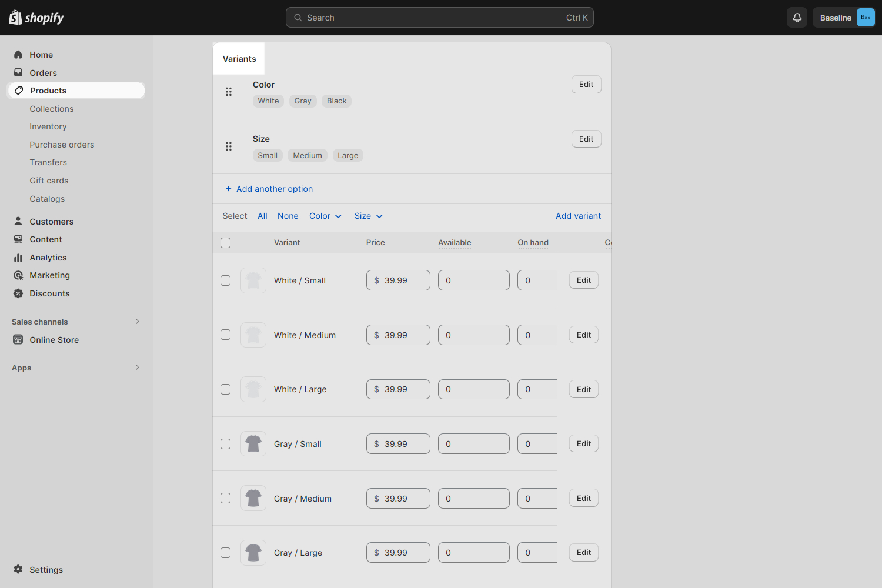The height and width of the screenshot is (588, 882).
Task: Check the select-all variants checkbox
Action: tap(225, 242)
